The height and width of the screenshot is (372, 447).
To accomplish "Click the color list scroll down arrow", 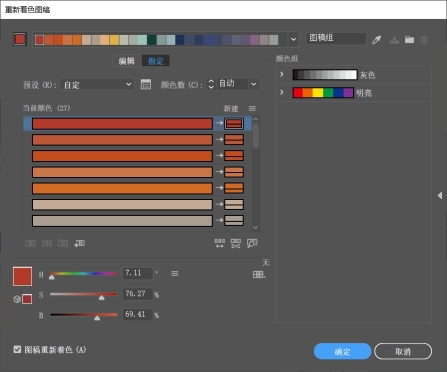I will tap(256, 227).
